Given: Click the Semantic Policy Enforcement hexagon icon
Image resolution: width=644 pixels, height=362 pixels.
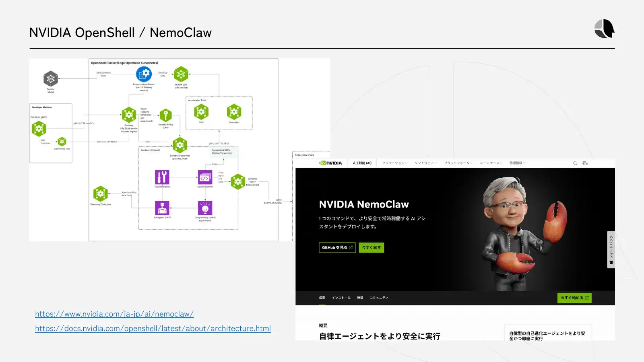Looking at the screenshot, I should (x=238, y=182).
